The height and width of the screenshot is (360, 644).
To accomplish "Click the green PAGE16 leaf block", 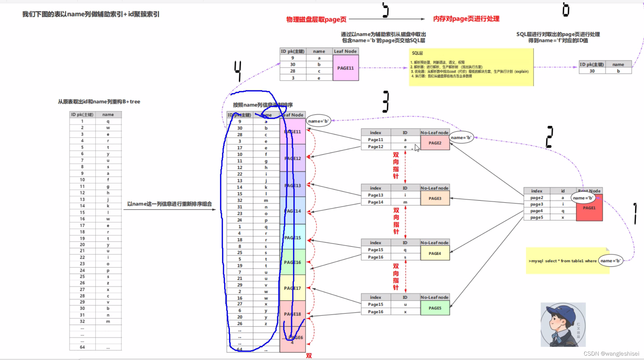I will [x=293, y=262].
